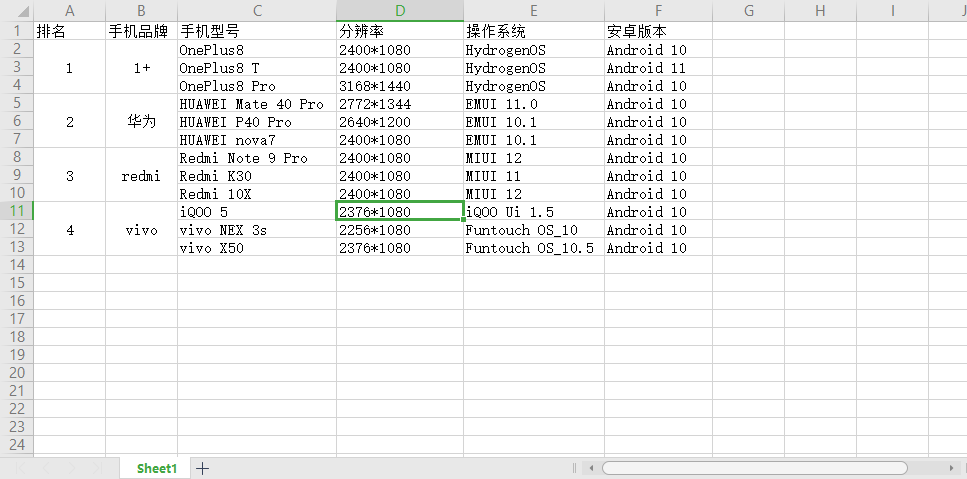Select column G header

[x=749, y=10]
